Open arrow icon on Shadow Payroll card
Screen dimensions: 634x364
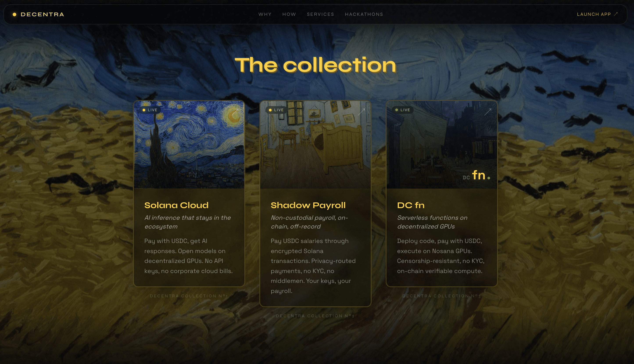pos(361,112)
